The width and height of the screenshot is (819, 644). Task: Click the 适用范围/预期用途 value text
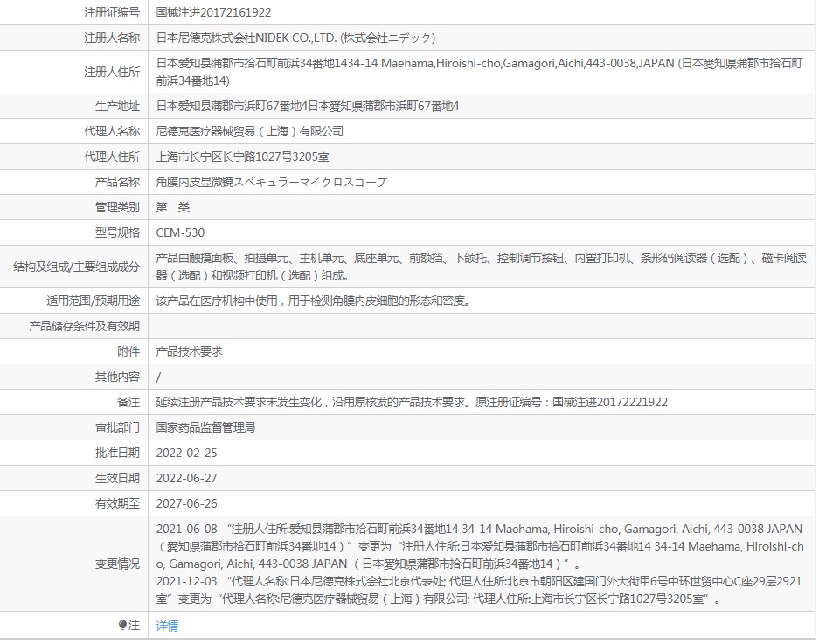[x=313, y=301]
